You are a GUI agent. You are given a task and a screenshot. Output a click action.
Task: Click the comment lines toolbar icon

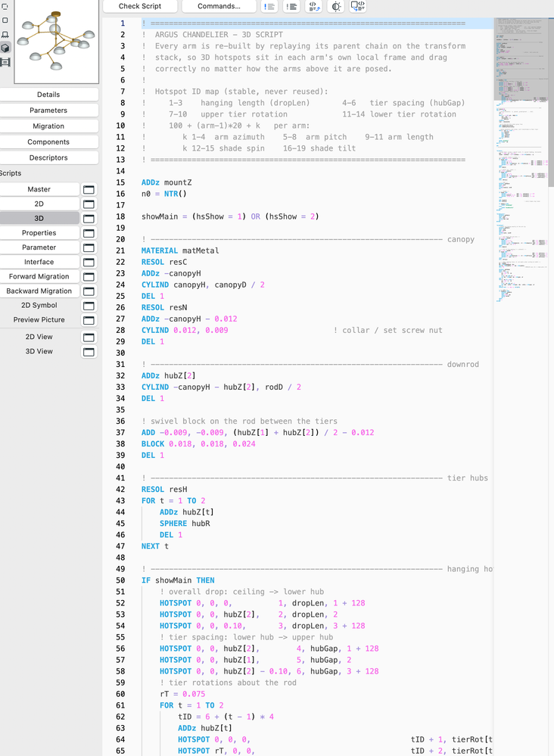pyautogui.click(x=269, y=6)
